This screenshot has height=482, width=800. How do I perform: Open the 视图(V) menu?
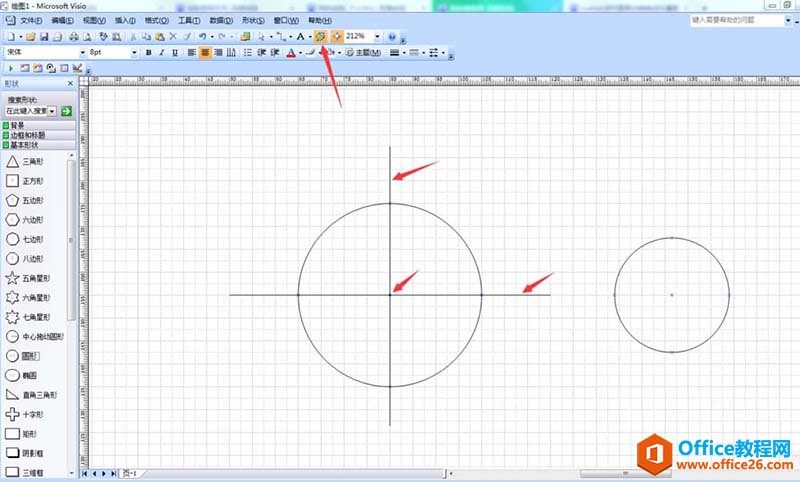(94, 20)
